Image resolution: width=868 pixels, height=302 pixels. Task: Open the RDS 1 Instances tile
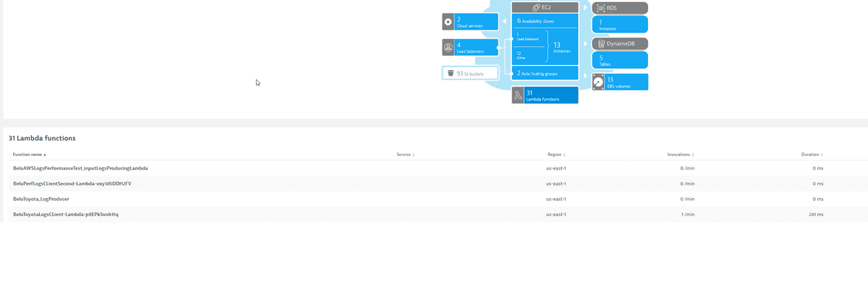click(x=620, y=25)
